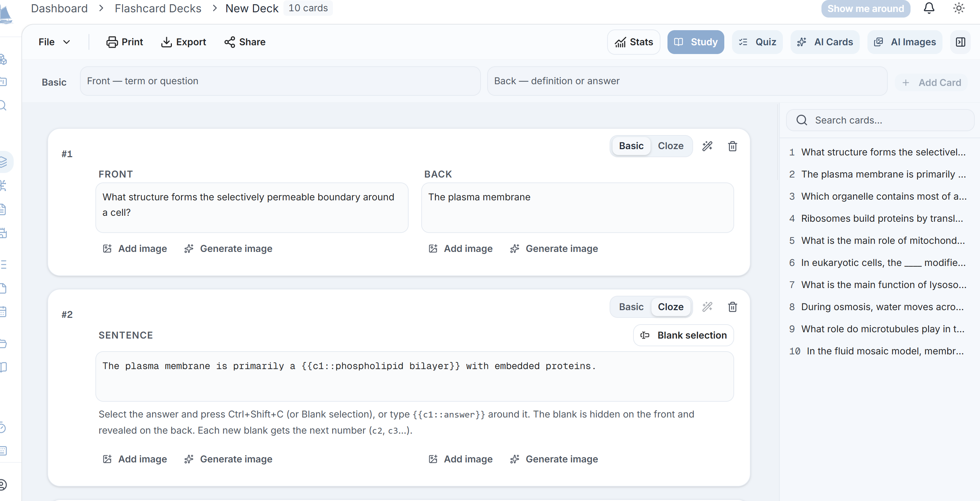Viewport: 980px width, 501px height.
Task: Open the stacked layers sidebar icon
Action: point(4,162)
